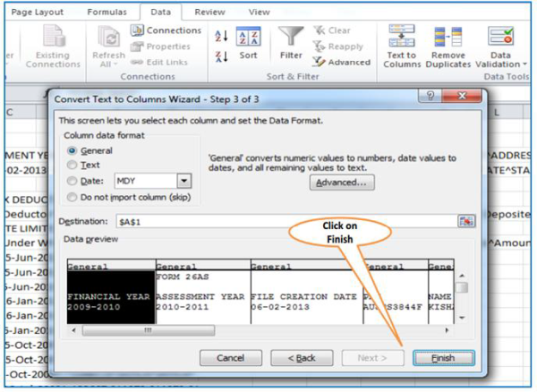537x392 pixels.
Task: Click the Sort A to Z icon
Action: point(221,36)
